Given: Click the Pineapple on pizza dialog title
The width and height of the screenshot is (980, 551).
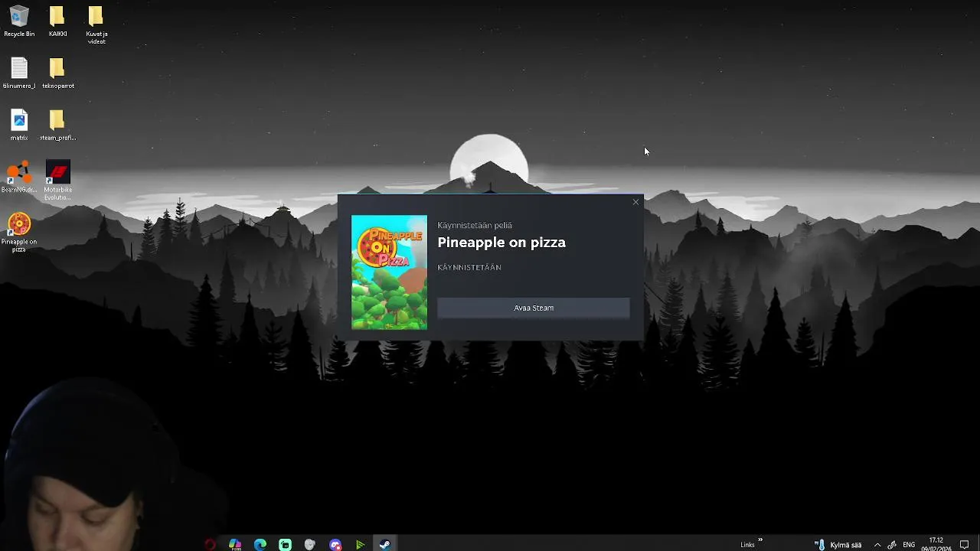Looking at the screenshot, I should coord(501,243).
